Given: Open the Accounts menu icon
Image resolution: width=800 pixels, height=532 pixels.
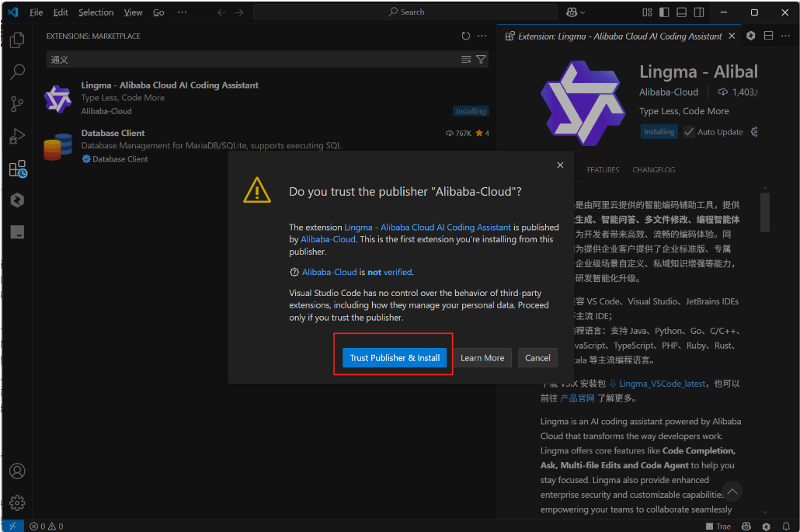Looking at the screenshot, I should (17, 471).
